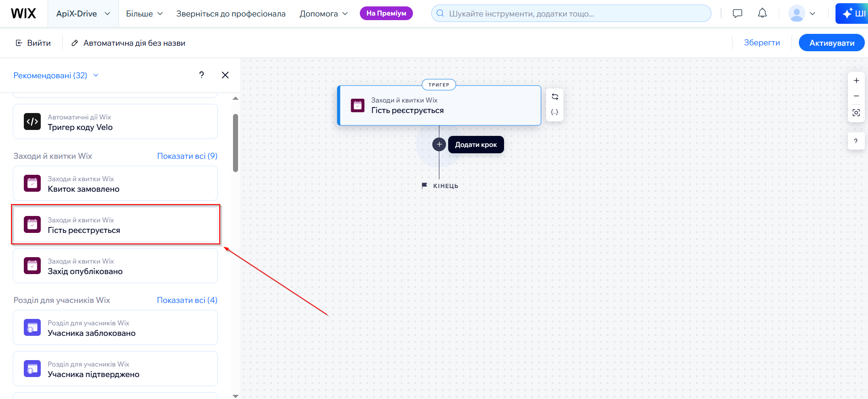Click the trigger list scrollbar thumb
This screenshot has height=399, width=868.
tap(235, 143)
